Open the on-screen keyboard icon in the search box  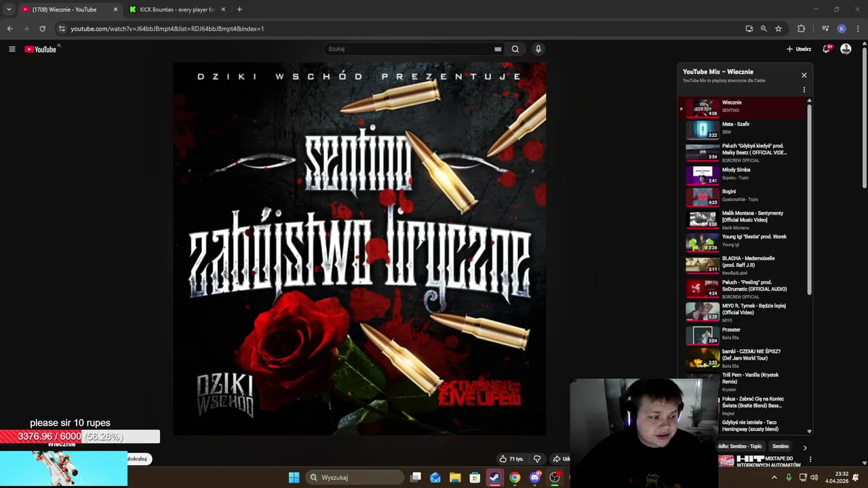pos(498,49)
